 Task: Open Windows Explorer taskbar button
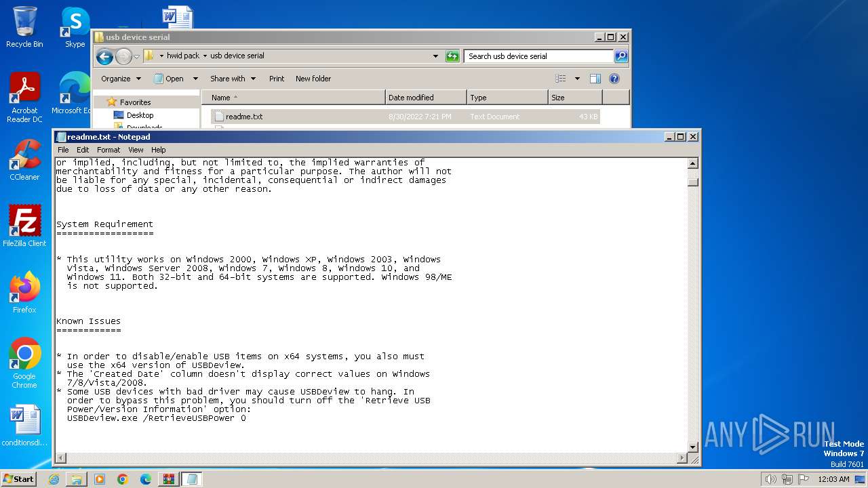(x=77, y=479)
